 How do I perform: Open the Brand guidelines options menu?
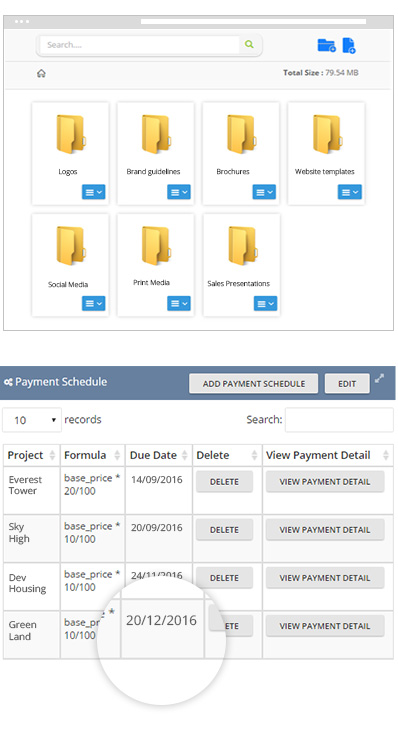pos(179,192)
